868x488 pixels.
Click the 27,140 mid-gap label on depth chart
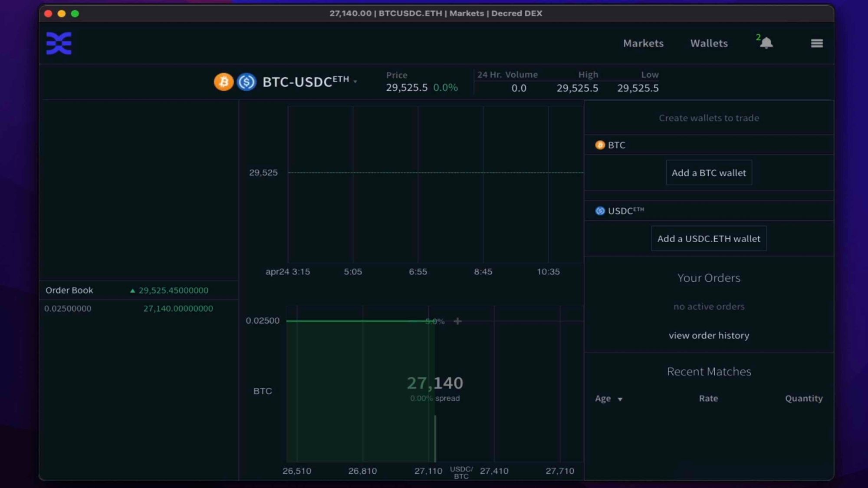point(435,383)
